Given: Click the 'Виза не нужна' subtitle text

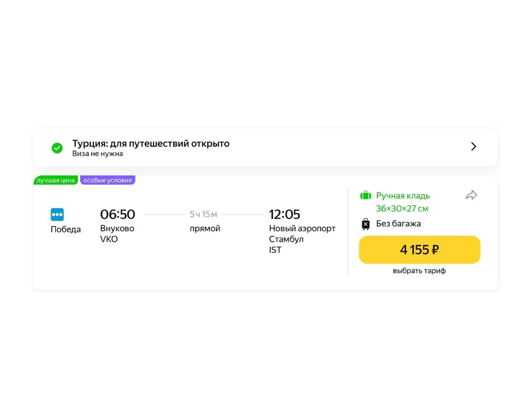Looking at the screenshot, I should coord(98,154).
